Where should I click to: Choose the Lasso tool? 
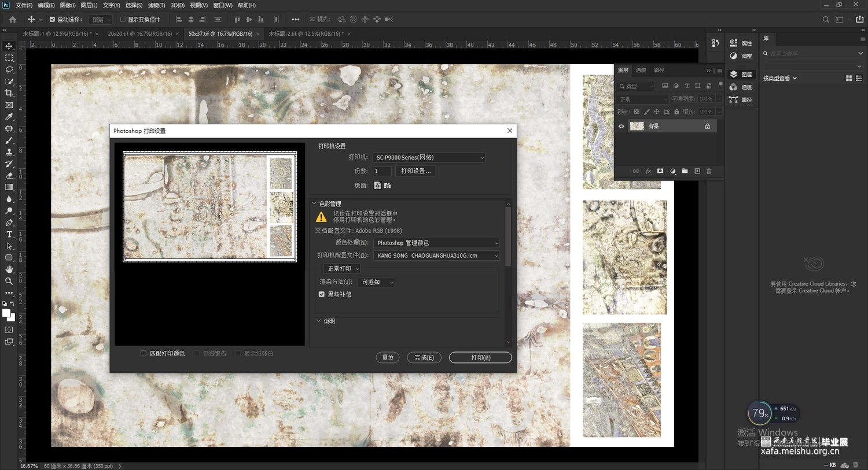tap(9, 69)
